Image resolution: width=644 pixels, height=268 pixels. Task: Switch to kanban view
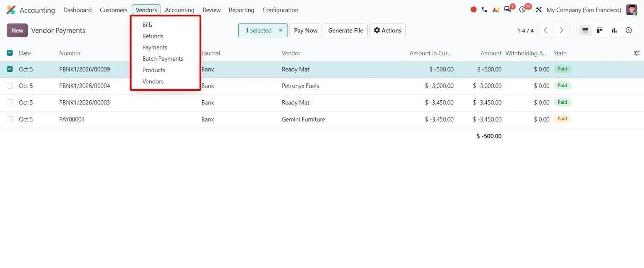[600, 30]
